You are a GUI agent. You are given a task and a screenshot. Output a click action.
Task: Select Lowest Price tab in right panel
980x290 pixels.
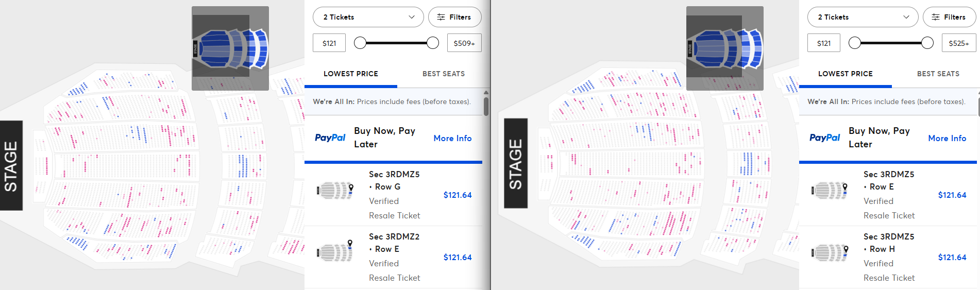(x=846, y=74)
